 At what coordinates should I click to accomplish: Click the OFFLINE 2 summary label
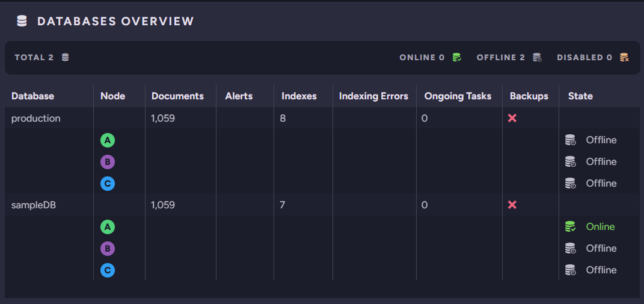[501, 58]
